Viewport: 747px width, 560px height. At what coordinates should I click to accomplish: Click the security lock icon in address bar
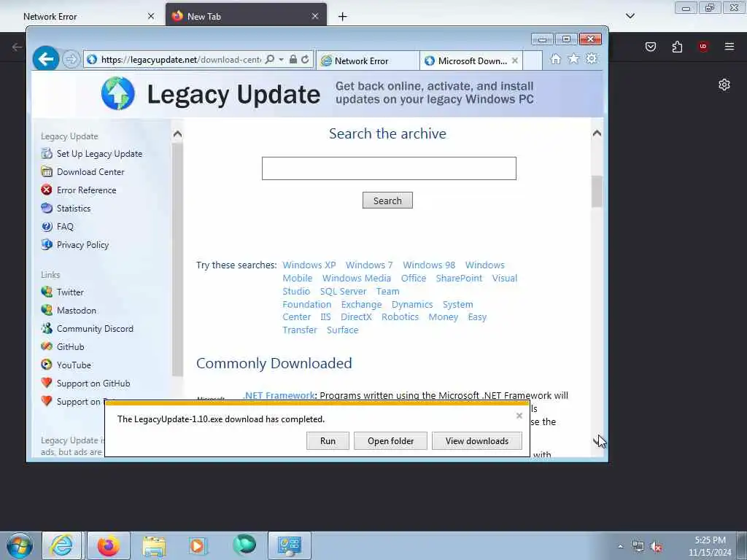[293, 60]
